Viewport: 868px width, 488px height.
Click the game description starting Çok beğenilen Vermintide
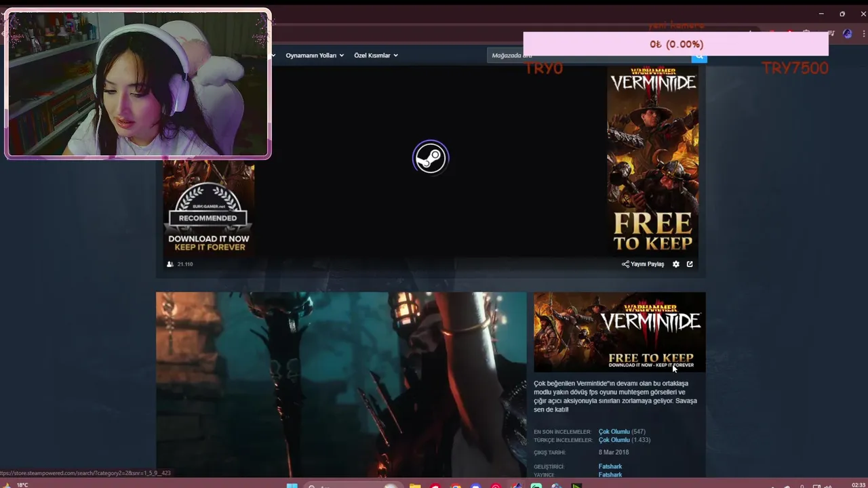point(615,396)
